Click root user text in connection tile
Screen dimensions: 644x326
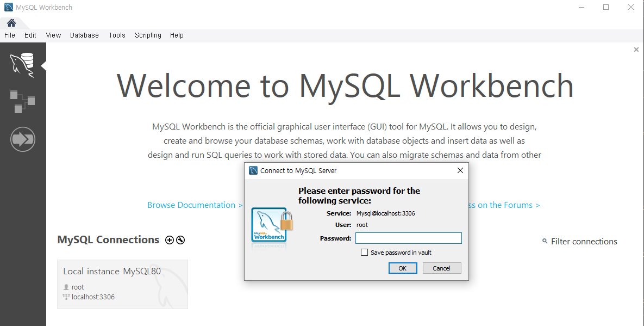point(78,287)
